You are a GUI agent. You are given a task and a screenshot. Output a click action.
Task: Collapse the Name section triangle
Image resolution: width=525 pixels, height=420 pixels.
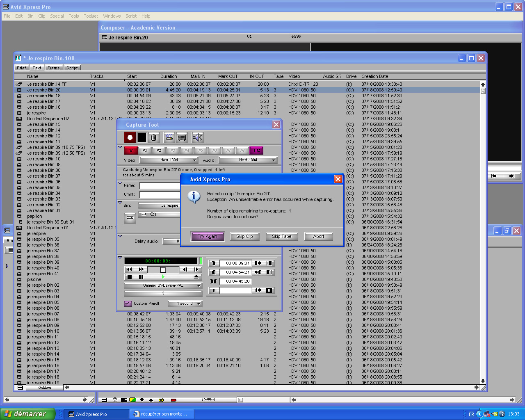120,183
